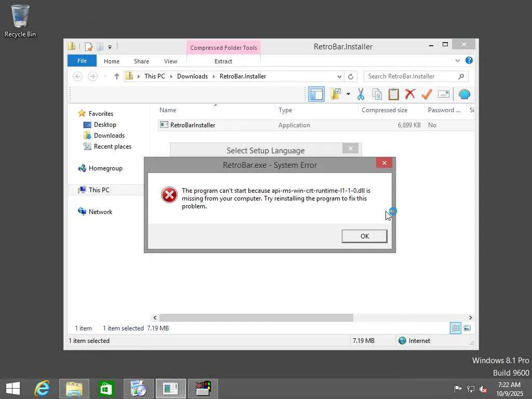Click the Copy icon in toolbar
This screenshot has width=532, height=399.
tap(377, 94)
